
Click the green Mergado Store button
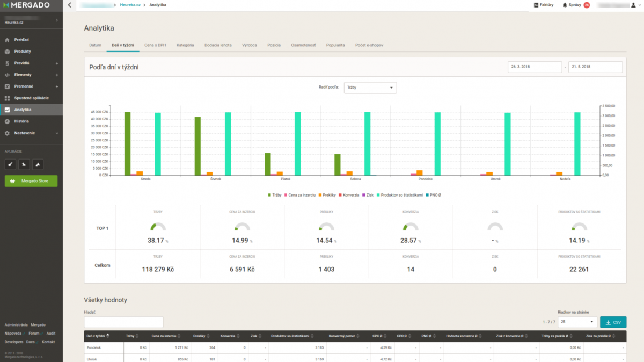coord(31,181)
